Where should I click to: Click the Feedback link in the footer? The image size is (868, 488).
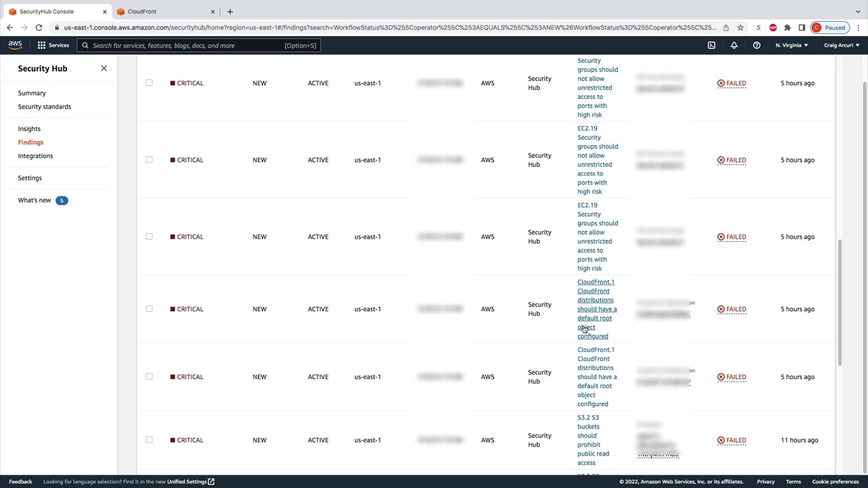click(20, 482)
